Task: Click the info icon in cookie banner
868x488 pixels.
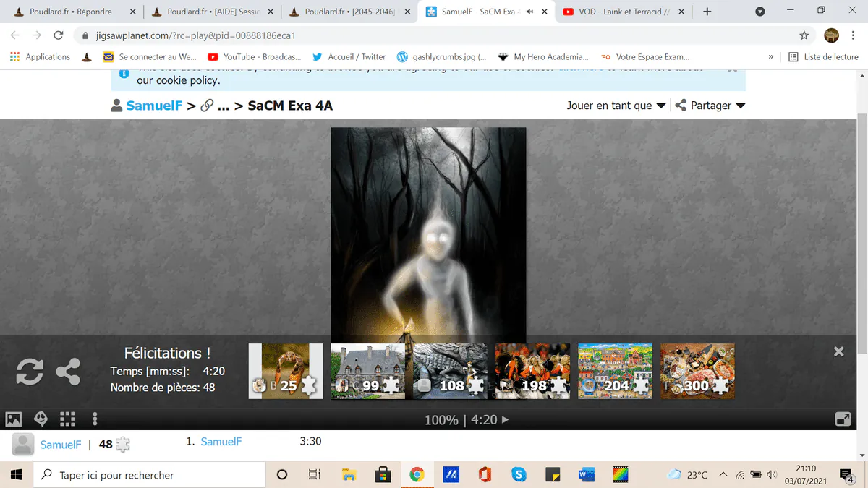Action: (x=124, y=73)
